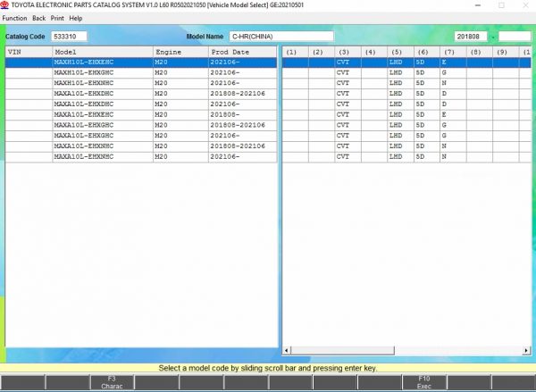Viewport: 536px width, 392px height.
Task: Click column (6) header
Action: click(x=427, y=52)
